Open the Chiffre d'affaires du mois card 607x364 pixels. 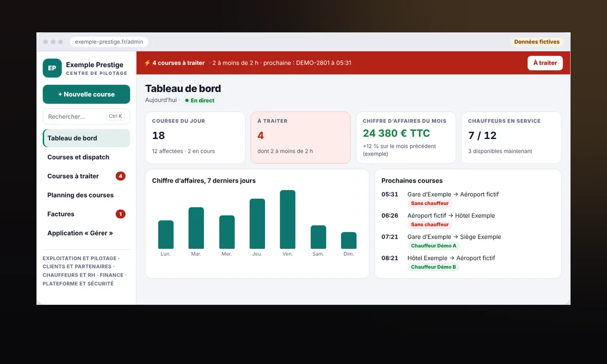point(406,138)
